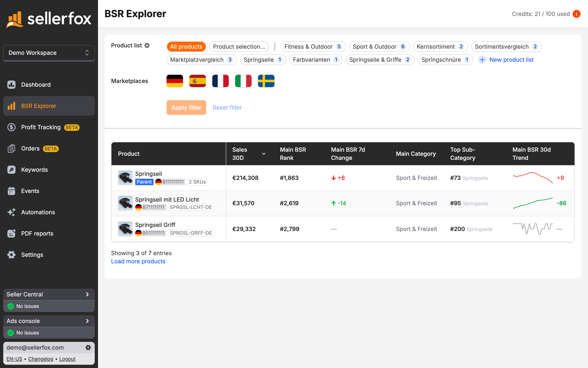This screenshot has width=588, height=368.
Task: Click Springseil product thumbnail
Action: tap(125, 178)
